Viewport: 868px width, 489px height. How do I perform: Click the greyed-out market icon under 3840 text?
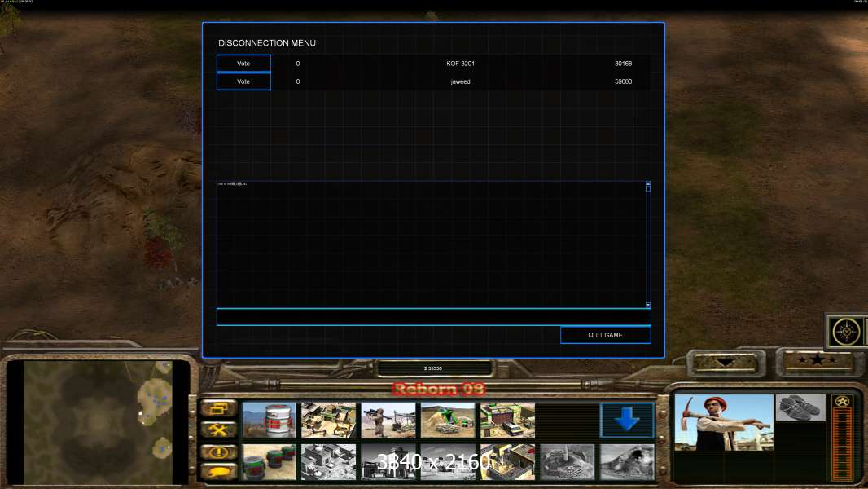click(388, 462)
